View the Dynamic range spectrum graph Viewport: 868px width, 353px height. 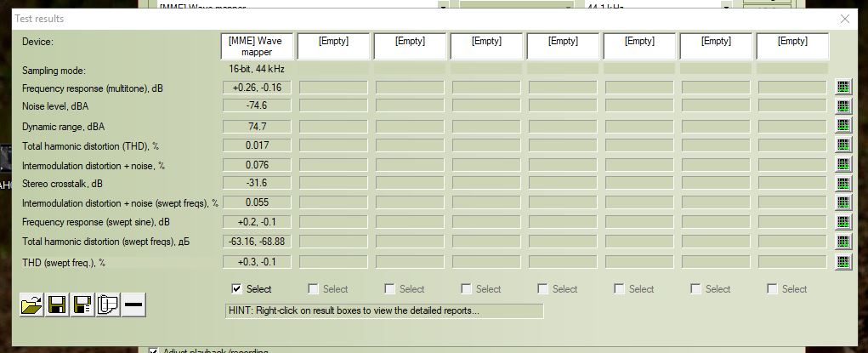[843, 126]
